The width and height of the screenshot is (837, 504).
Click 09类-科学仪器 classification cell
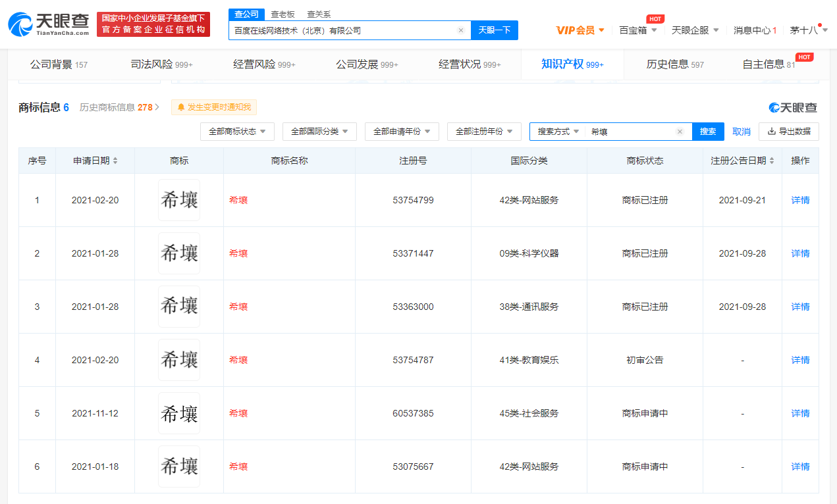(x=529, y=253)
